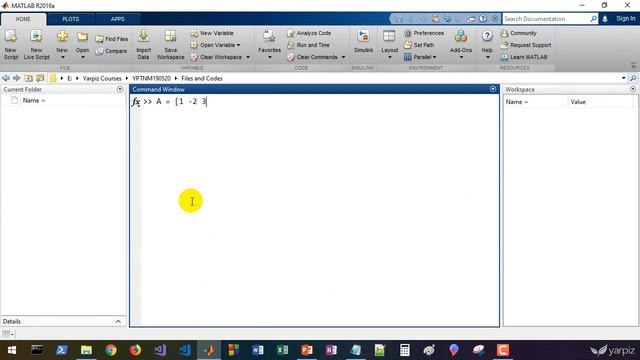Viewport: 640px width, 360px height.
Task: Open Workspace panel actions menu
Action: coord(633,89)
